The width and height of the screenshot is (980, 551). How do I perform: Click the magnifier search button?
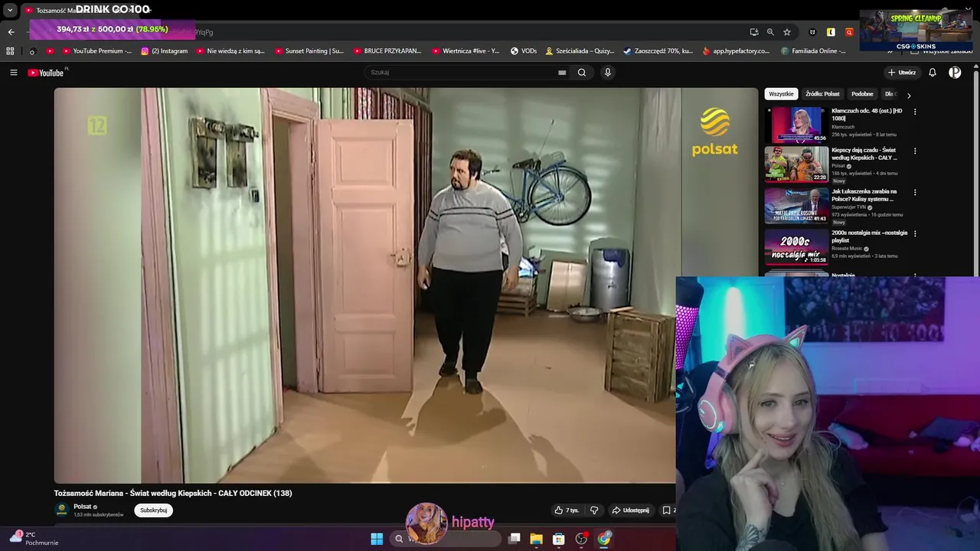pos(582,73)
